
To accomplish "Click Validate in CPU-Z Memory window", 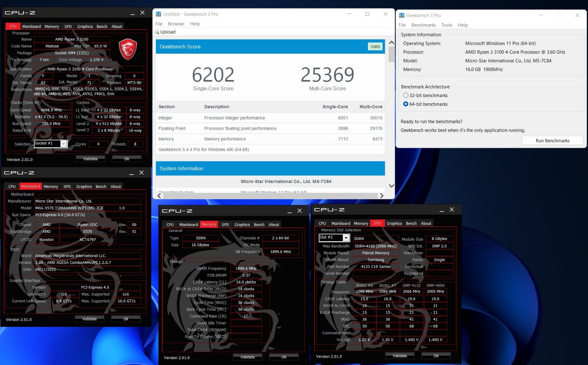I will pos(247,357).
